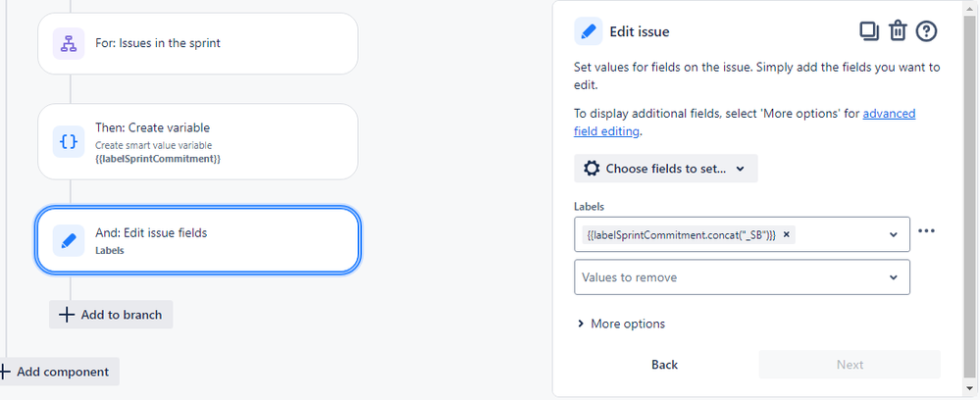Open Choose fields to set dropdown
The image size is (980, 400).
(x=666, y=169)
